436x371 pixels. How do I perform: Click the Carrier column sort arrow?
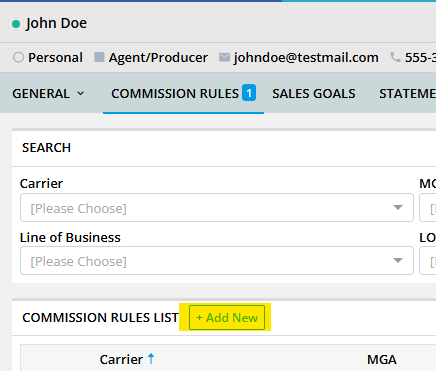pyautogui.click(x=151, y=359)
